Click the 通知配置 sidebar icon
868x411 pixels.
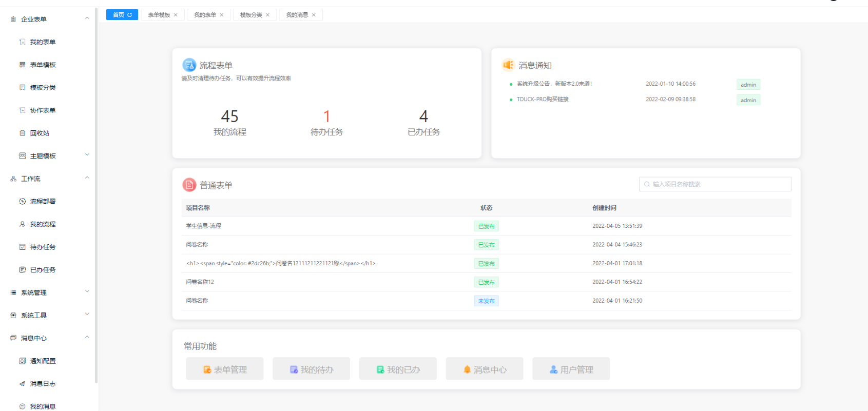pyautogui.click(x=22, y=361)
